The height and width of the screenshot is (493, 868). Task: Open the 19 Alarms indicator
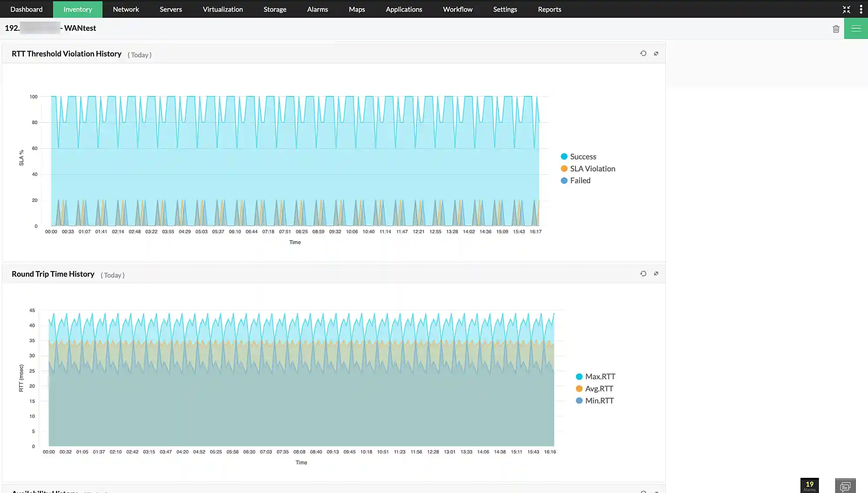pyautogui.click(x=809, y=486)
